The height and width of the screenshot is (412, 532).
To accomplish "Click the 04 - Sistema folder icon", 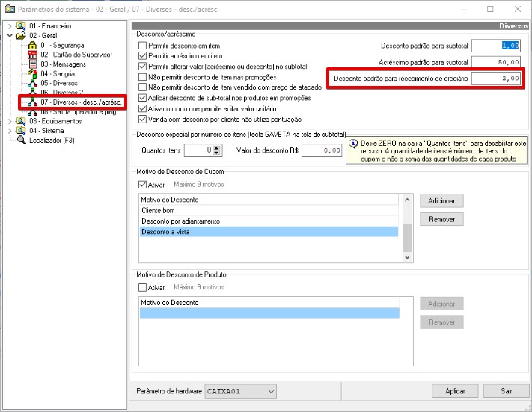I will (x=21, y=131).
